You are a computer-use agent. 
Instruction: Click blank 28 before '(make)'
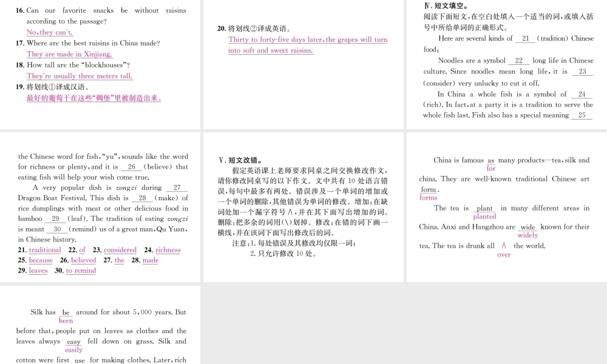point(143,198)
